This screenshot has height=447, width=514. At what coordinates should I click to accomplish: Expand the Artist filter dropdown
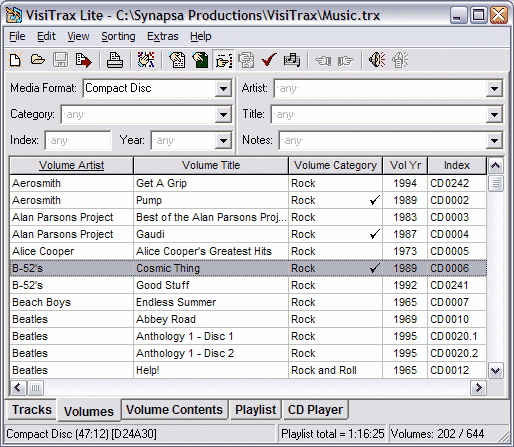[494, 89]
